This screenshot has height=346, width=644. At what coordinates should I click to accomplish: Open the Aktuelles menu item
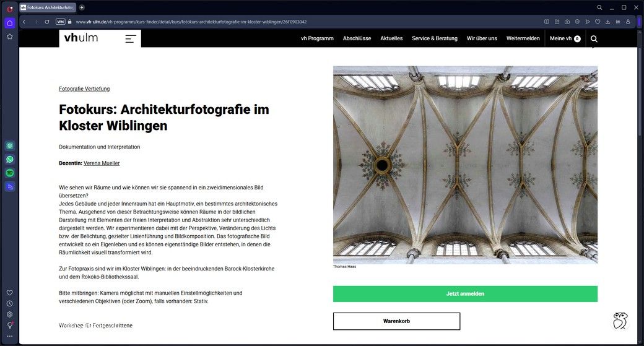click(x=391, y=38)
